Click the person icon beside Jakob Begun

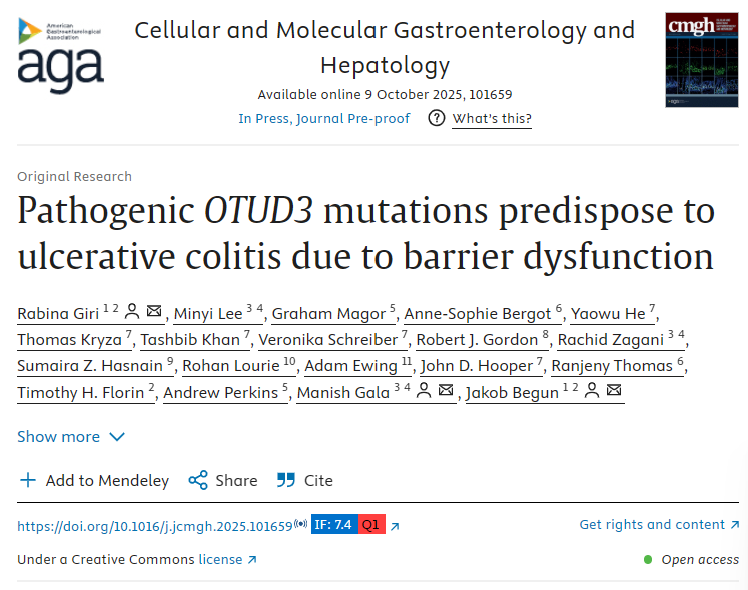pyautogui.click(x=594, y=391)
